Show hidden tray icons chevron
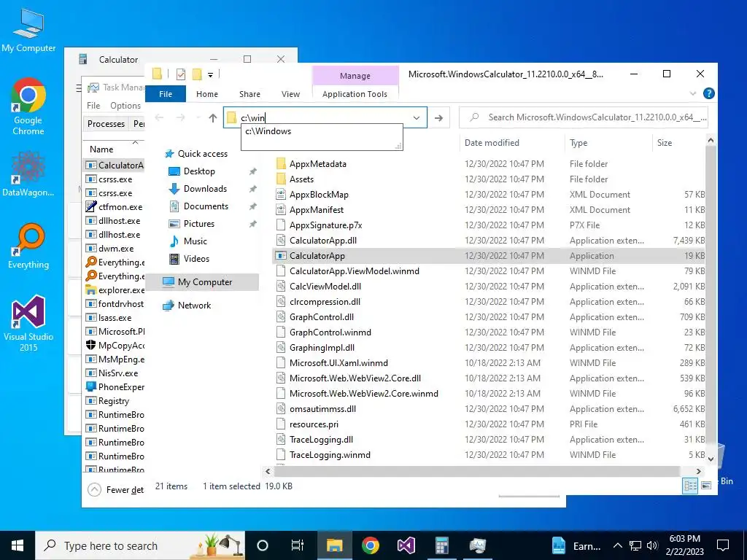The width and height of the screenshot is (747, 560). tap(617, 545)
